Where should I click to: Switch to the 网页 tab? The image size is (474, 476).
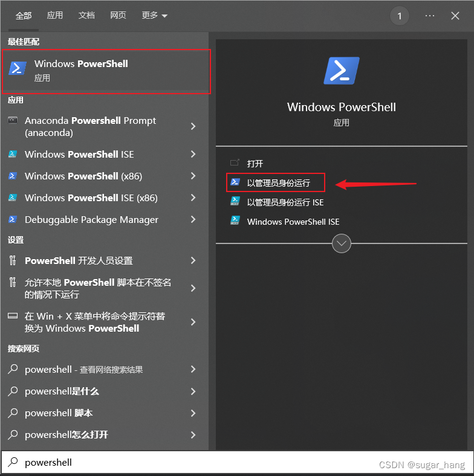pyautogui.click(x=118, y=15)
